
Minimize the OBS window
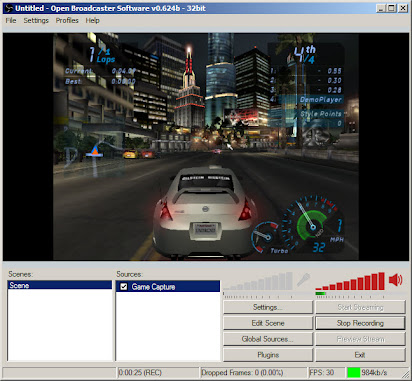pos(381,8)
